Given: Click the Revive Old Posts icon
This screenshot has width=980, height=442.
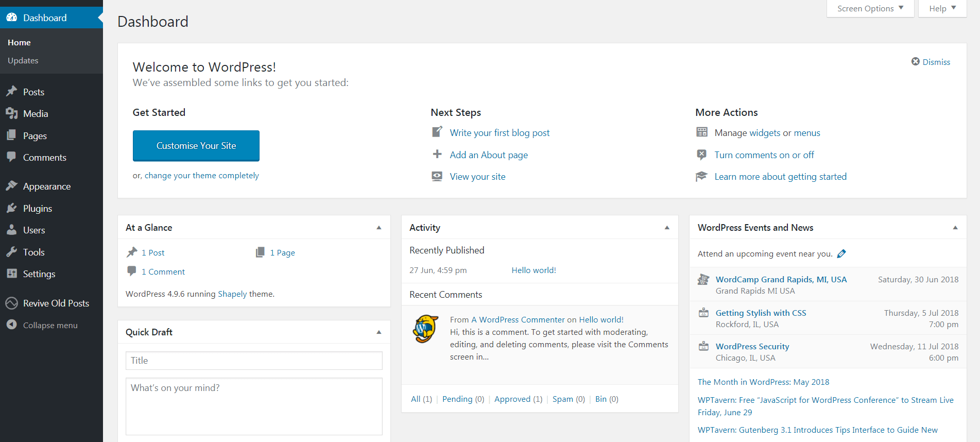Looking at the screenshot, I should pos(12,303).
